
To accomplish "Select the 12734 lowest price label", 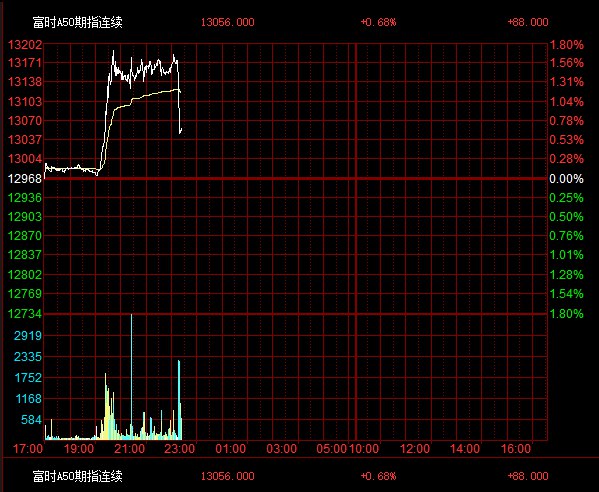I will (x=25, y=314).
